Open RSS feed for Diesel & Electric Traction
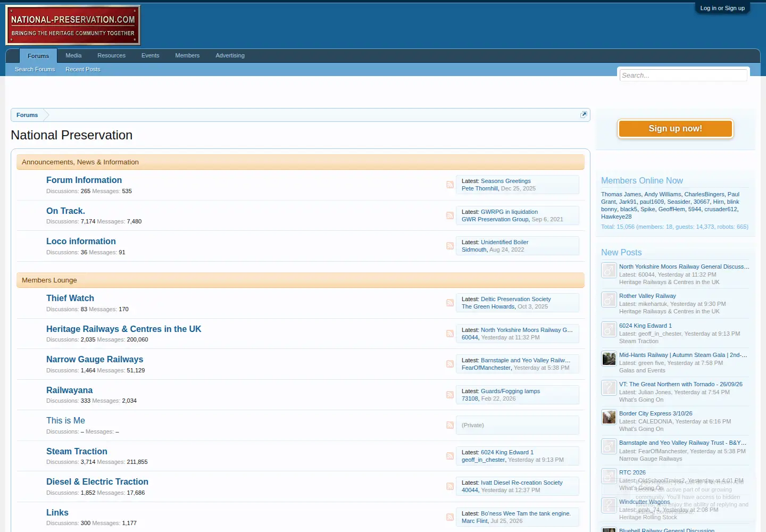 [x=450, y=486]
